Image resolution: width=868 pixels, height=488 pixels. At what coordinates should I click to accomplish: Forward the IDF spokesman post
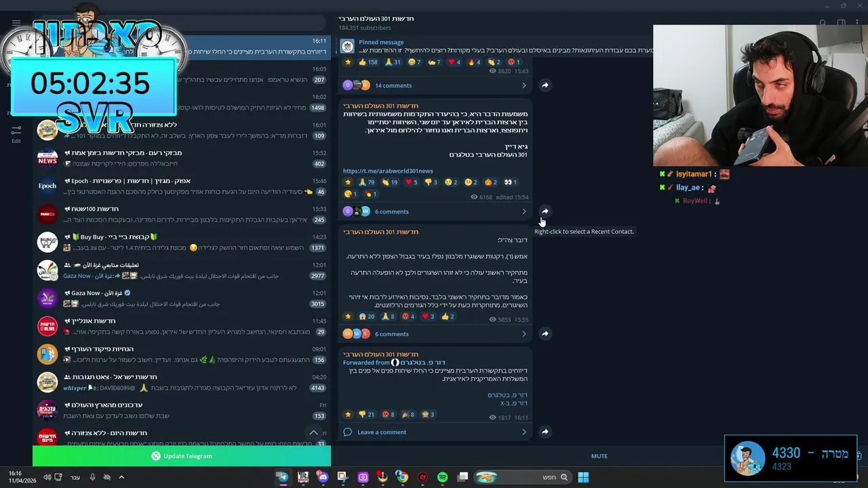pos(545,333)
